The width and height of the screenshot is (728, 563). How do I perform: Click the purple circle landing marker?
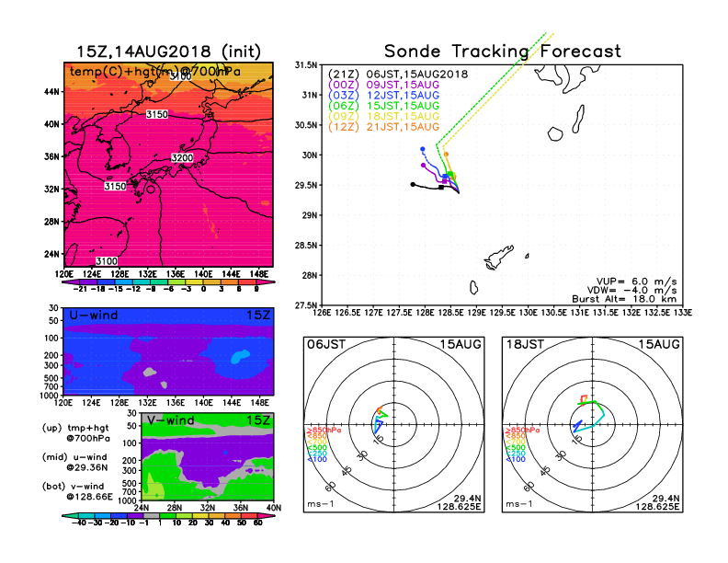(423, 165)
